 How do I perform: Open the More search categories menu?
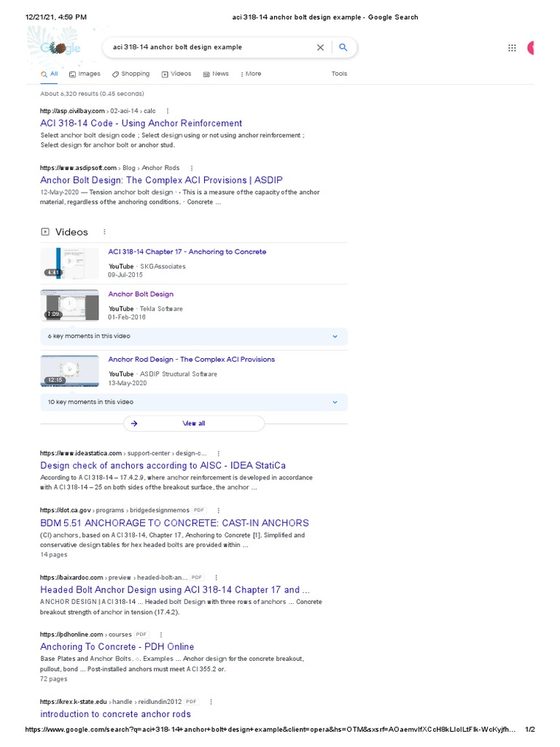click(x=251, y=74)
